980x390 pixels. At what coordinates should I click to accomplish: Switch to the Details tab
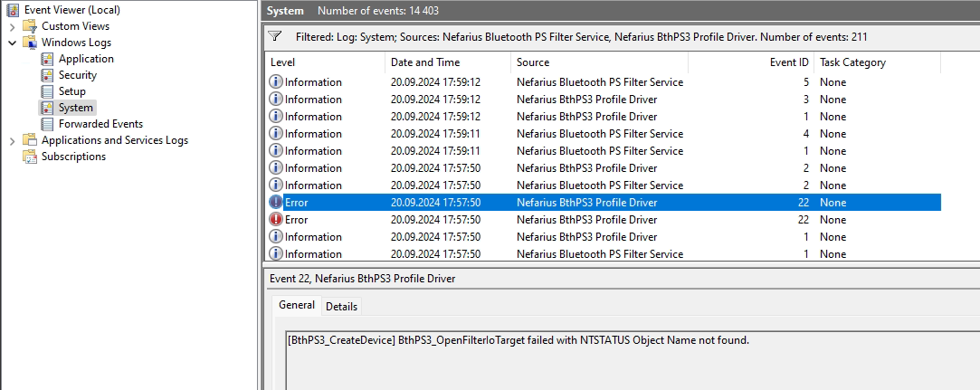point(341,306)
